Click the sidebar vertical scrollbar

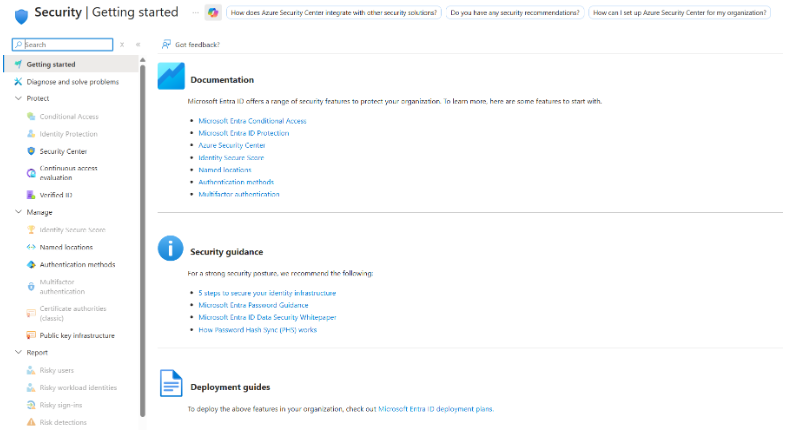pyautogui.click(x=143, y=240)
